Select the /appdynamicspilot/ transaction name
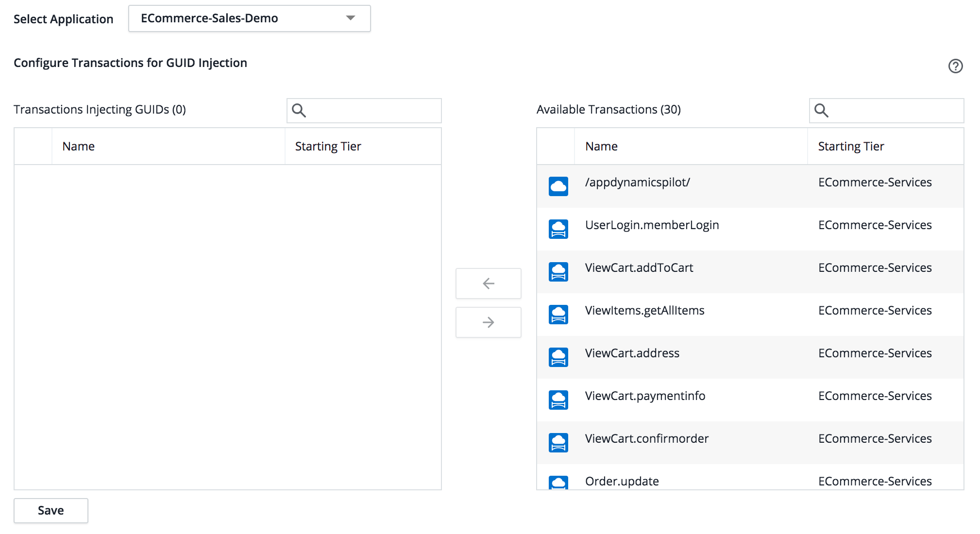Screen dimensions: 980x534 click(x=637, y=183)
